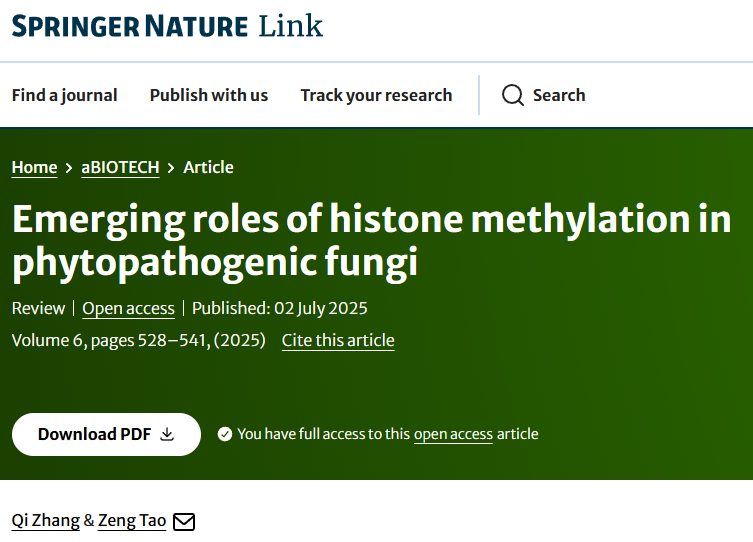Click the breadcrumb chevron after Home
Image resolution: width=753 pixels, height=542 pixels.
(x=69, y=168)
